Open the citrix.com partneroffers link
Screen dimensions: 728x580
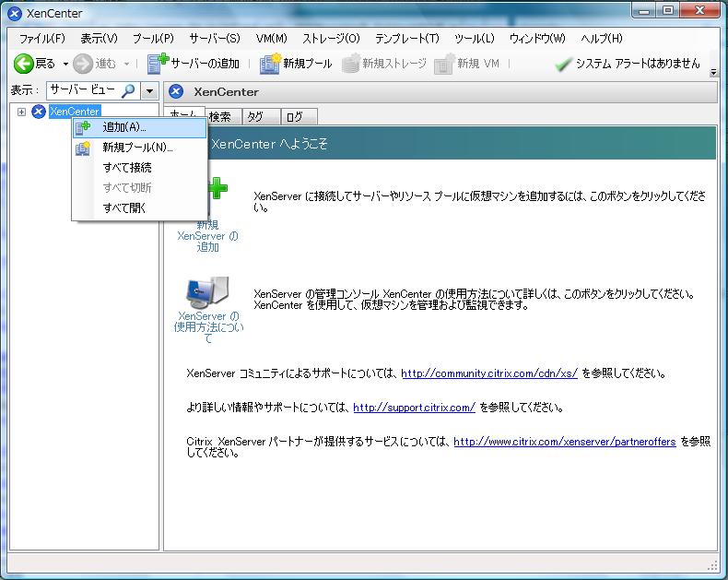(x=565, y=442)
